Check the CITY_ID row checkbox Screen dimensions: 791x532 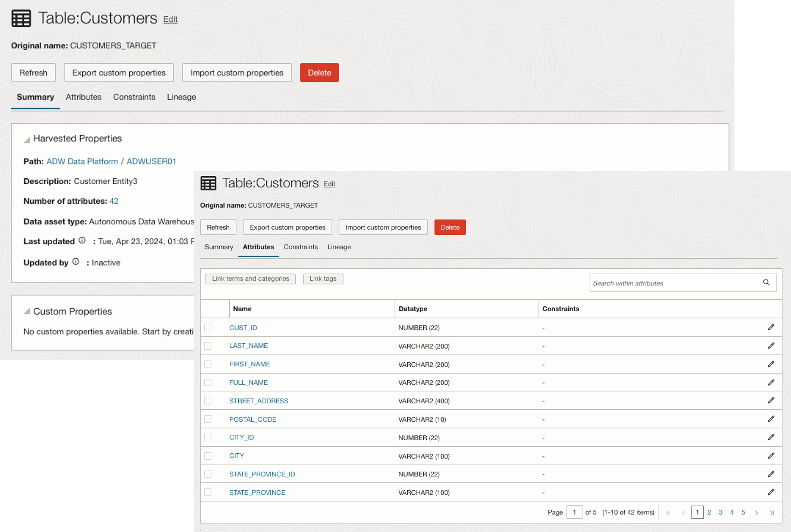208,437
